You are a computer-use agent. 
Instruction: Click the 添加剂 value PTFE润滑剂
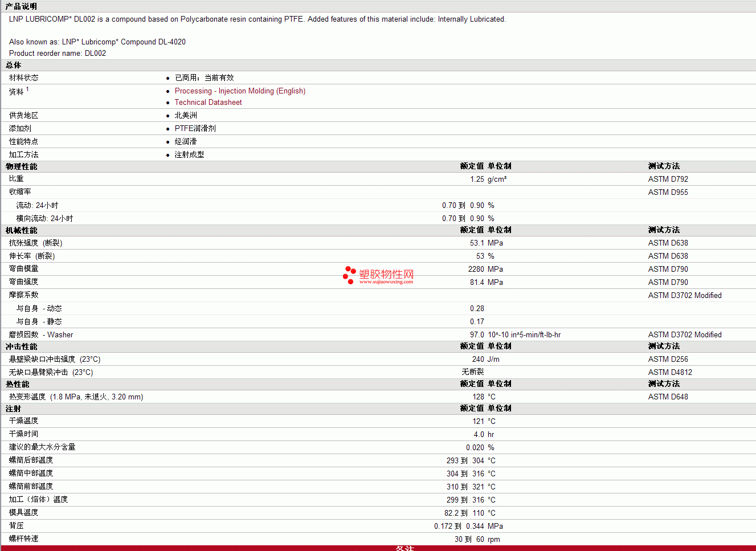195,129
